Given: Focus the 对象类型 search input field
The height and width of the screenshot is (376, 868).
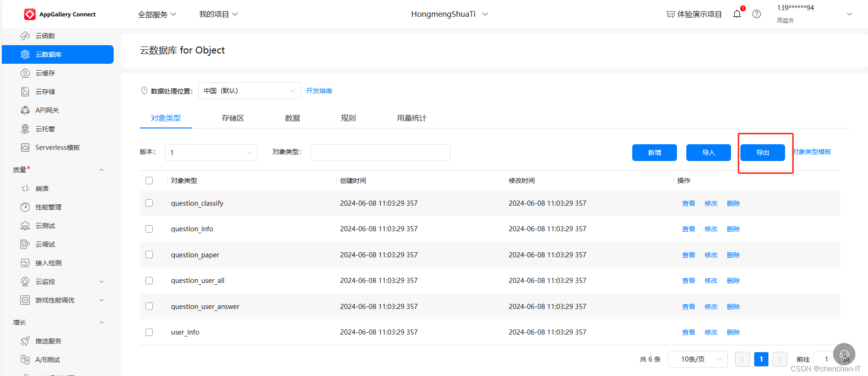Looking at the screenshot, I should click(381, 153).
